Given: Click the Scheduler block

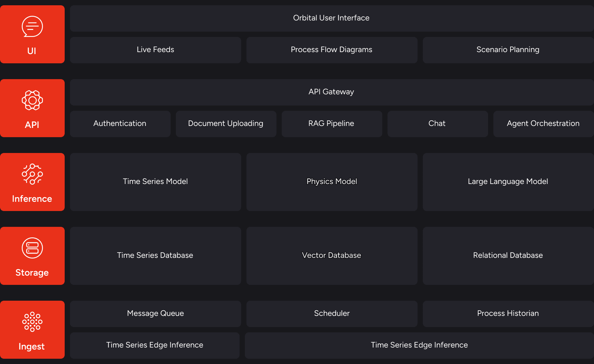Looking at the screenshot, I should (332, 314).
